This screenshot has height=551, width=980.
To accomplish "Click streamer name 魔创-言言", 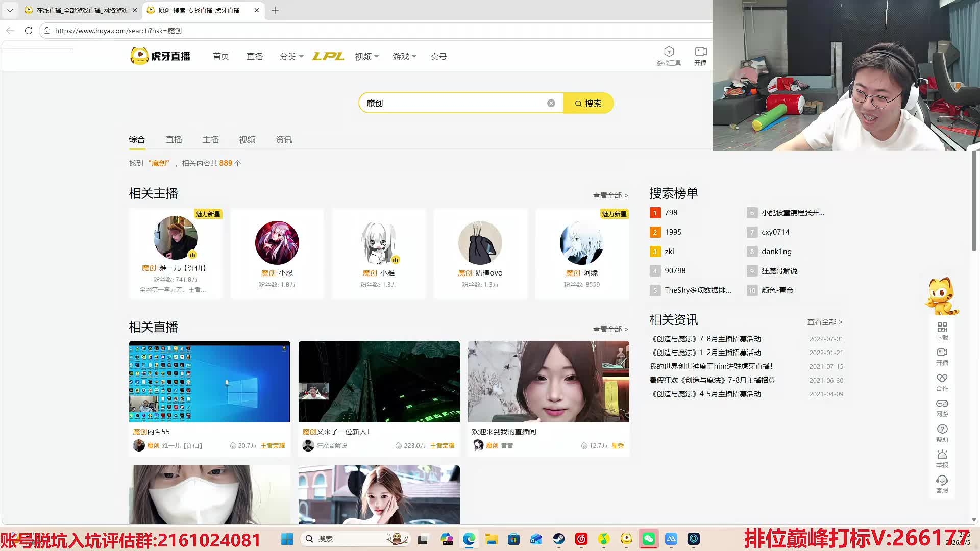I will click(x=500, y=446).
